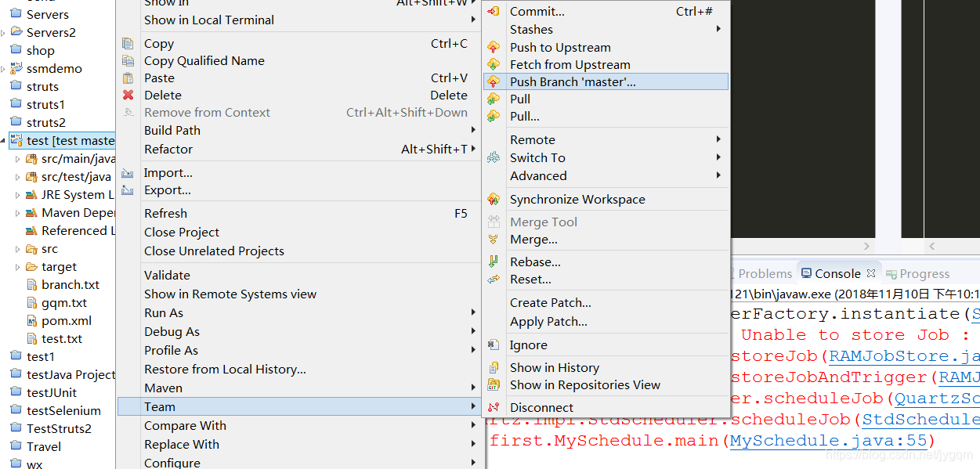The image size is (980, 469).
Task: Close the Console view tab
Action: pos(870,273)
